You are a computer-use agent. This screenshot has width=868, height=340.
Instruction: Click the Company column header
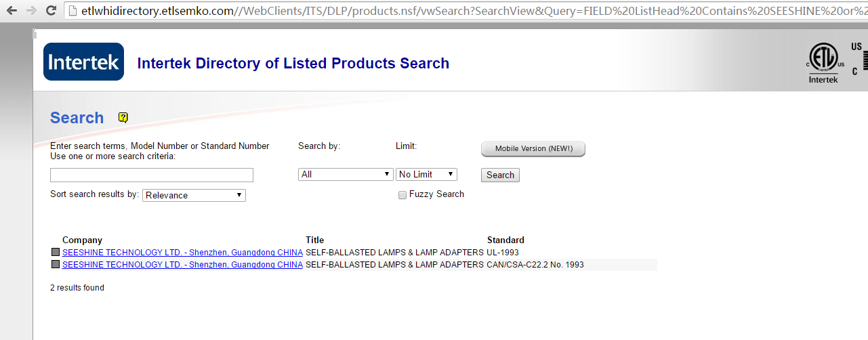tap(82, 240)
